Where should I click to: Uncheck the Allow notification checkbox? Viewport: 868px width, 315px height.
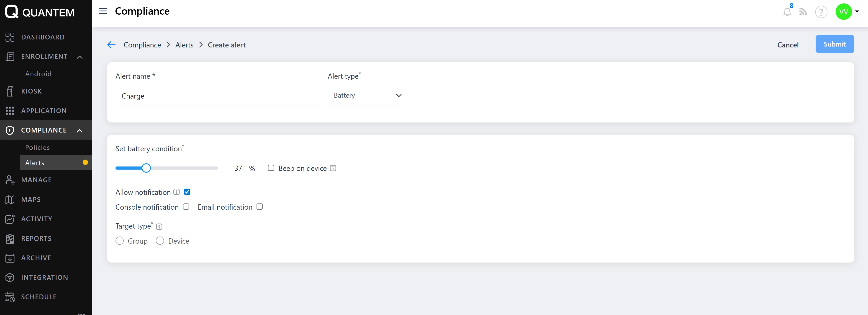(187, 192)
